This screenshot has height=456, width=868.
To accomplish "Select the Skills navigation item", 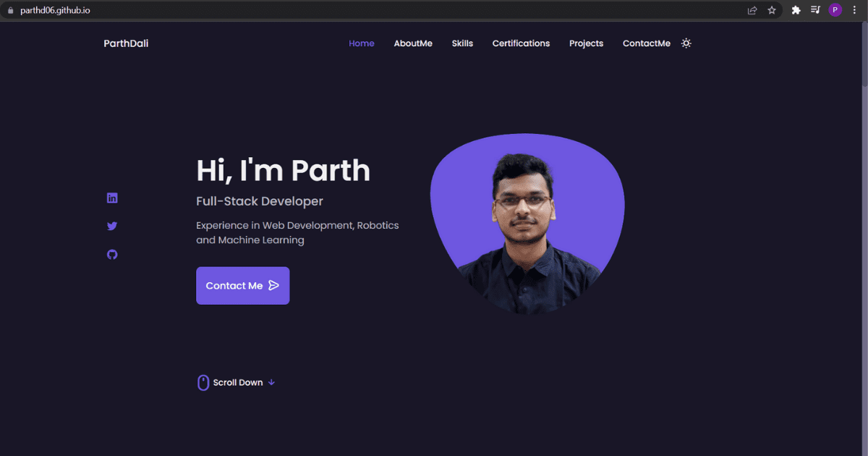I will (x=462, y=43).
